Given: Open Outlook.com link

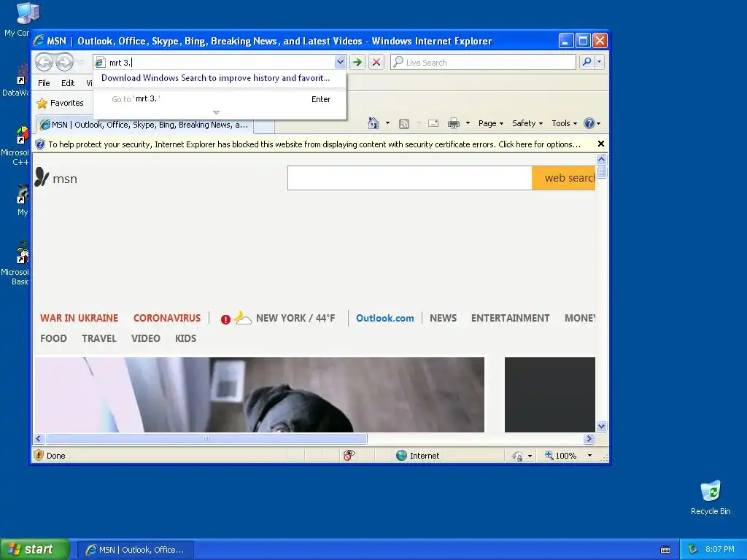Looking at the screenshot, I should pos(385,318).
